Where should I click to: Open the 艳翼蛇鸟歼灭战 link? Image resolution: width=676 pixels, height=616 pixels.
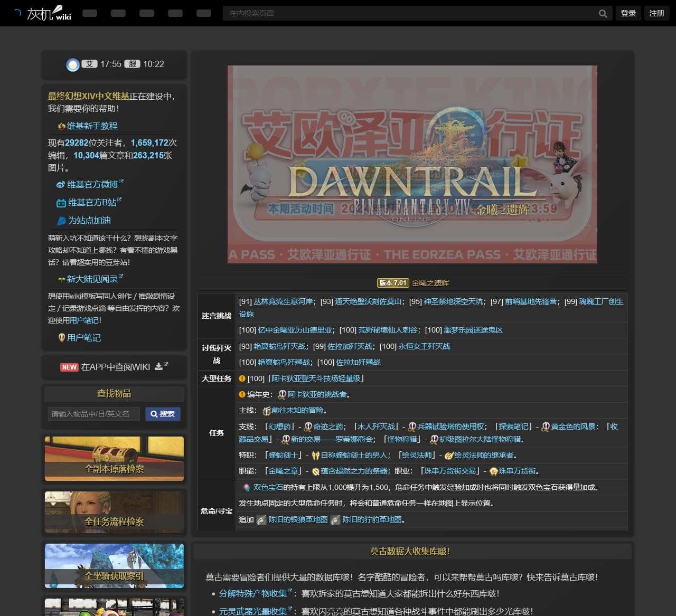click(279, 346)
